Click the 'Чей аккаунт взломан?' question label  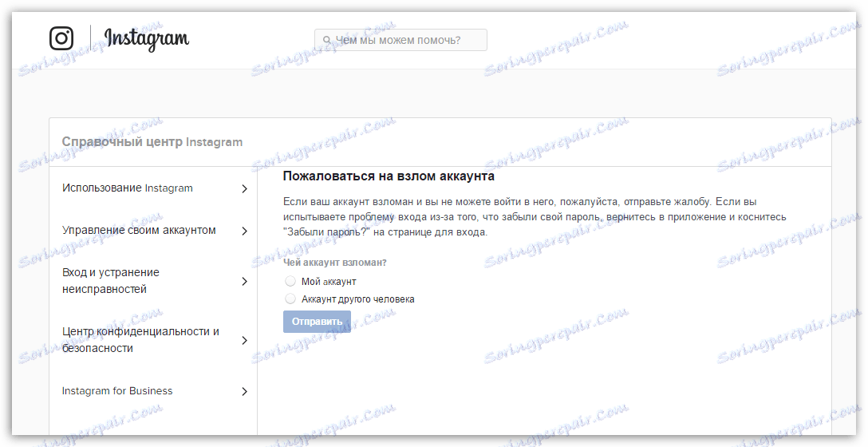335,263
